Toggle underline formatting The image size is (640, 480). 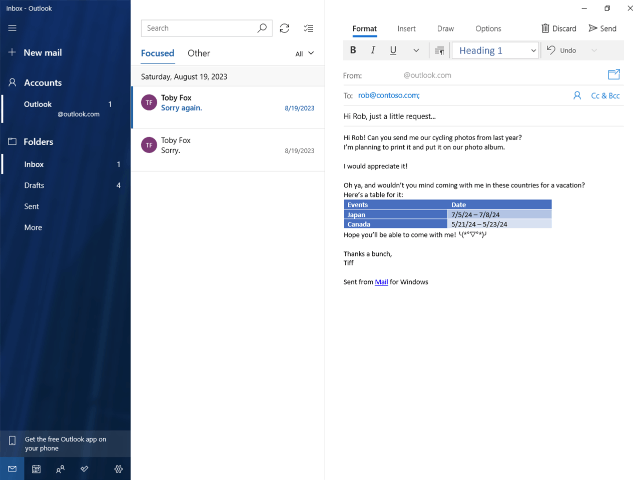[x=393, y=50]
